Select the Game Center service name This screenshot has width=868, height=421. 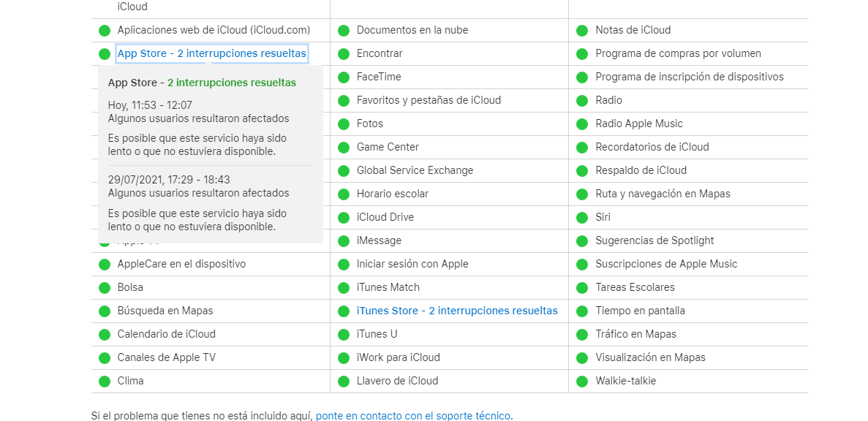(x=388, y=147)
